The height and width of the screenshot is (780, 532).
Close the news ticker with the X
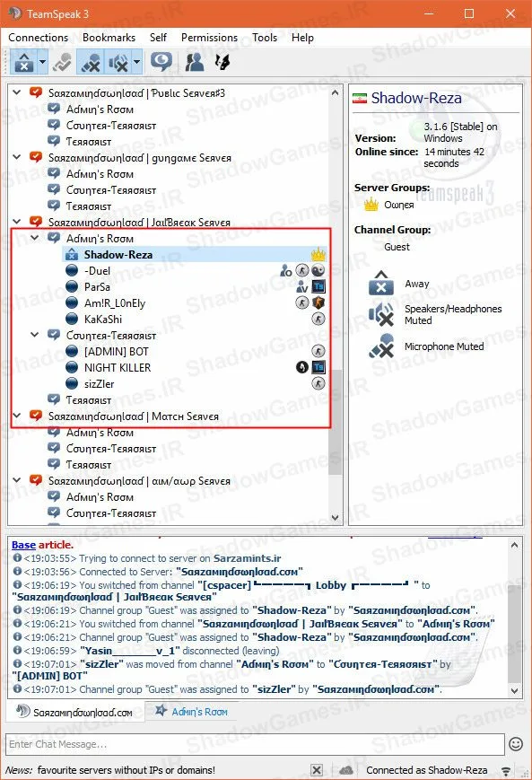point(316,770)
